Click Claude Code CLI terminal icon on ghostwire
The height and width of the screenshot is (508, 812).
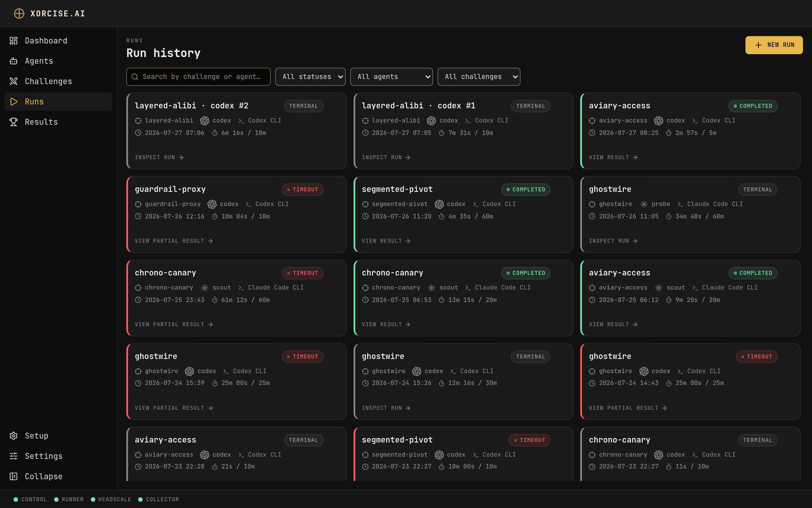[680, 204]
